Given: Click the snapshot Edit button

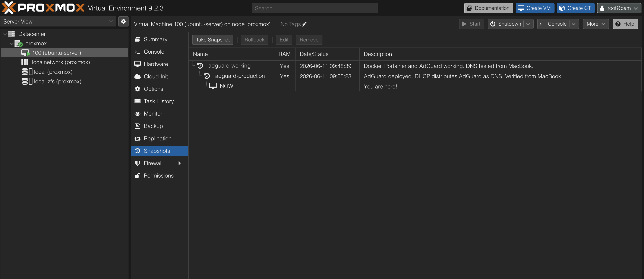Looking at the screenshot, I should [284, 40].
